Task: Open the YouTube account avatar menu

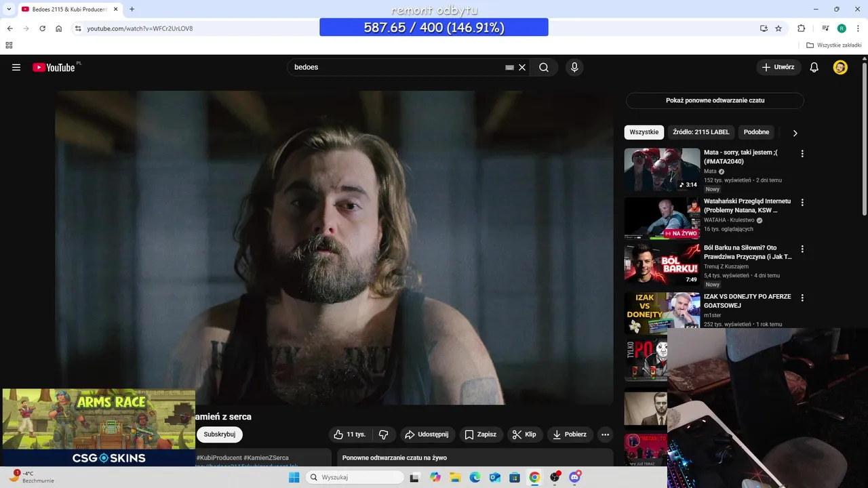Action: pyautogui.click(x=840, y=67)
